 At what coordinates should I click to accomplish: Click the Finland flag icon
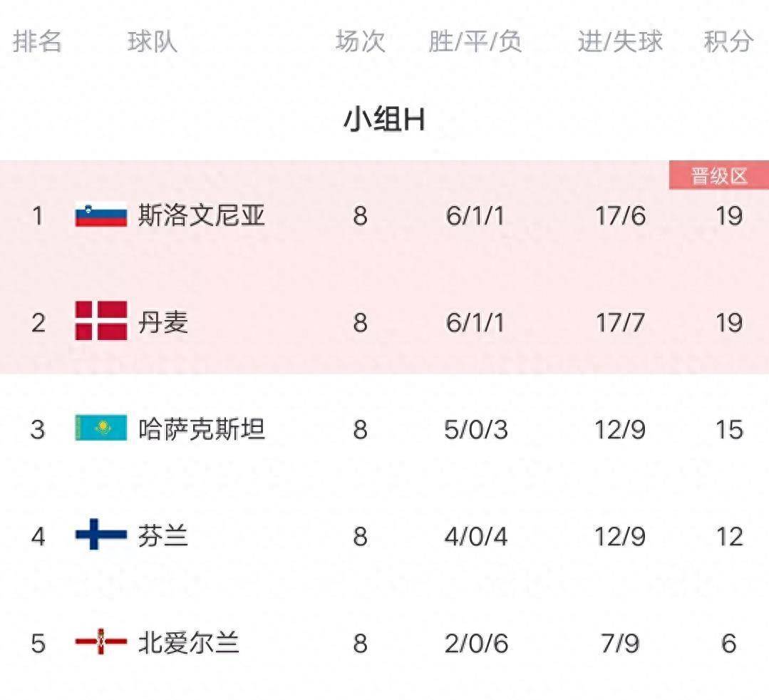101,535
